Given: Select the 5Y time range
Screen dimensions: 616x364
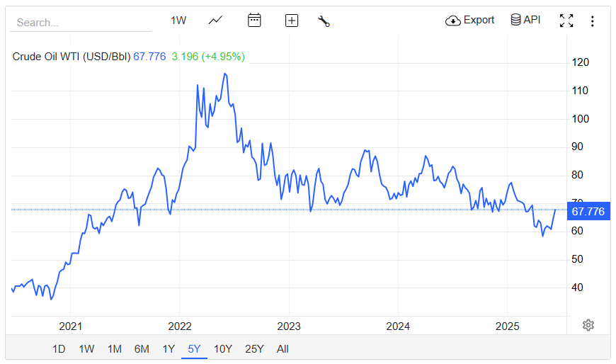Looking at the screenshot, I should pos(194,348).
